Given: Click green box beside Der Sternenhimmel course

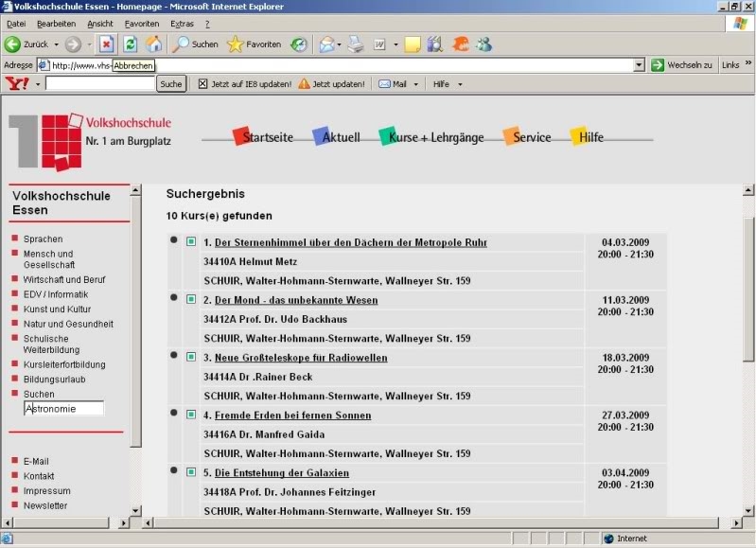Looking at the screenshot, I should pos(191,242).
